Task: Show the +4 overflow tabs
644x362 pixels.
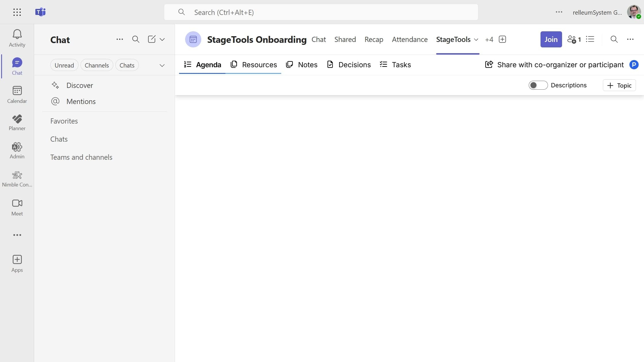Action: [x=489, y=39]
